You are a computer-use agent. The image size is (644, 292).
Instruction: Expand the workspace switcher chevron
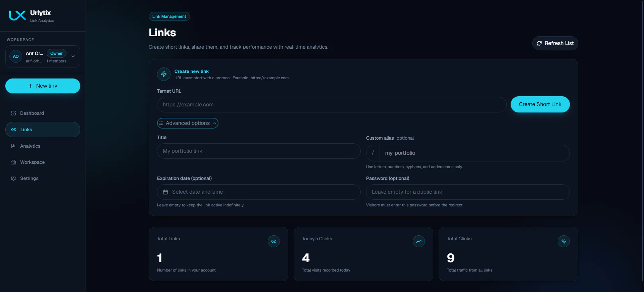click(x=73, y=56)
